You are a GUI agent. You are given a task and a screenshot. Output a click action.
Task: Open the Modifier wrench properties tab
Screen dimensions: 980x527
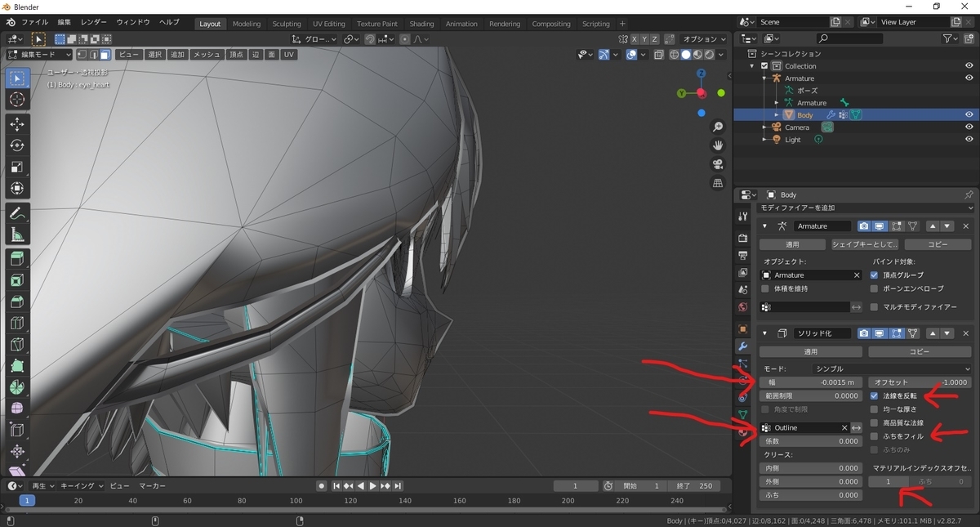(742, 346)
